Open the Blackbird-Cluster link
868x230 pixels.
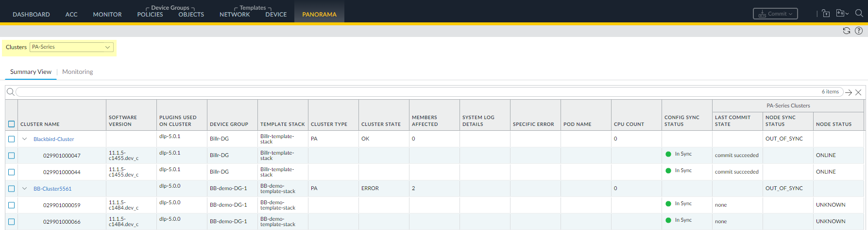(x=53, y=139)
